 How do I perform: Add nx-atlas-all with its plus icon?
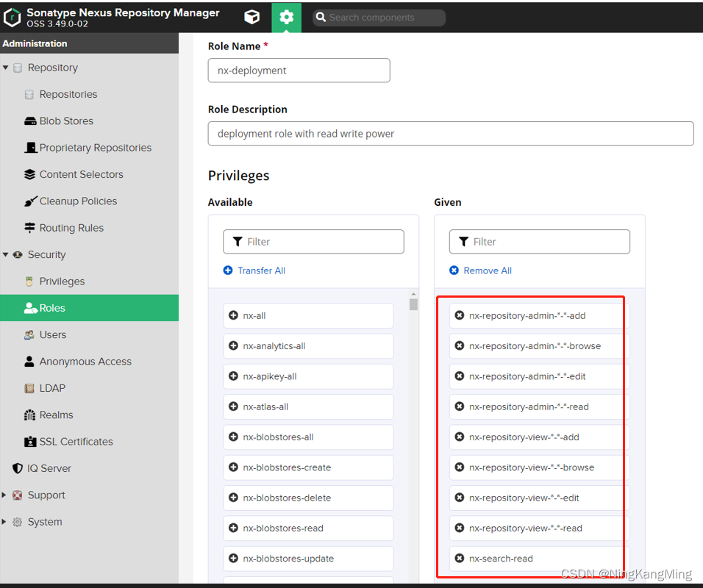click(x=233, y=406)
